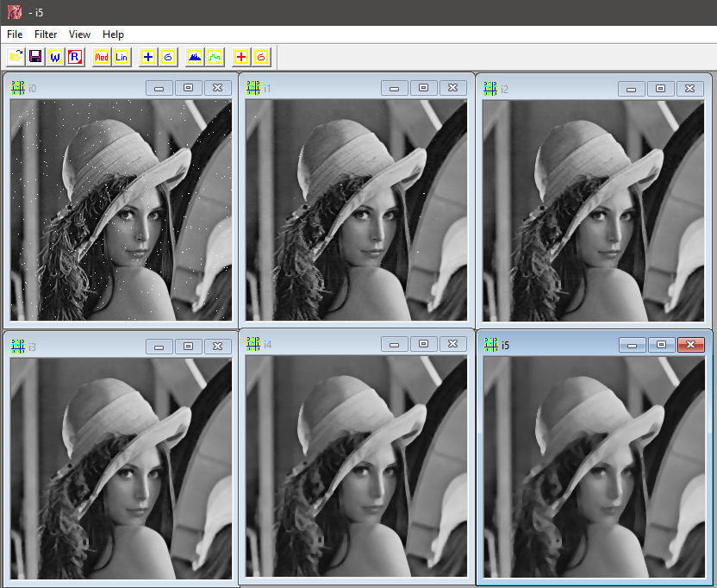Show the blue histogram icon
This screenshot has width=717, height=588.
tap(196, 57)
